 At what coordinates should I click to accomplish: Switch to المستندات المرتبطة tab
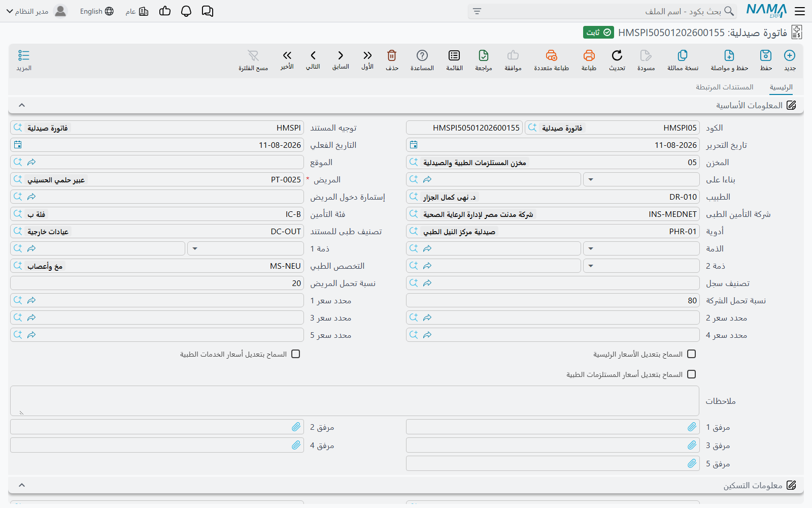(x=724, y=87)
